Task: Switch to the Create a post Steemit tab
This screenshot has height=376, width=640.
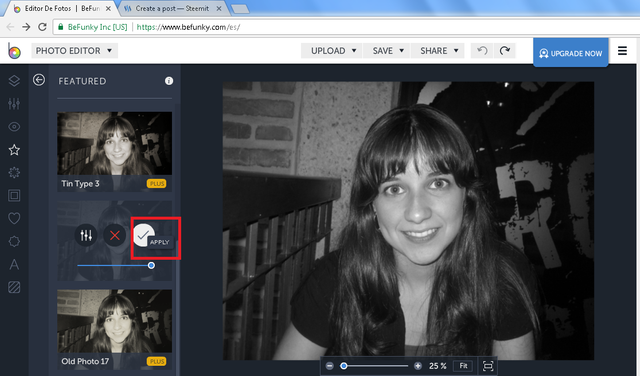Action: pyautogui.click(x=173, y=9)
